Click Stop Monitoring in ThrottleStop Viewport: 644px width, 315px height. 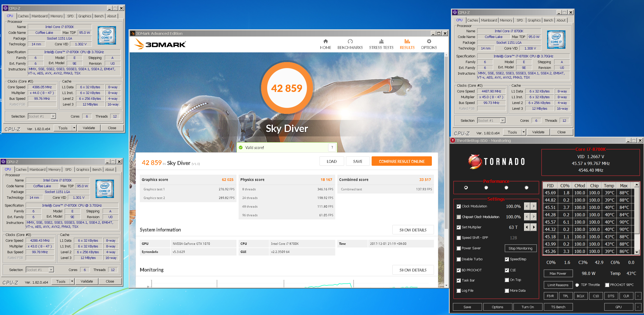[520, 248]
